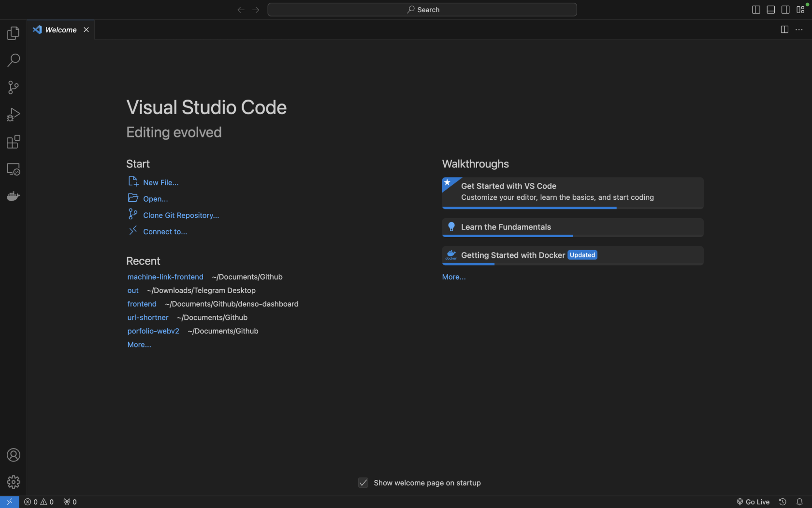Uncheck Show welcome page on startup
The width and height of the screenshot is (812, 508).
(x=363, y=483)
